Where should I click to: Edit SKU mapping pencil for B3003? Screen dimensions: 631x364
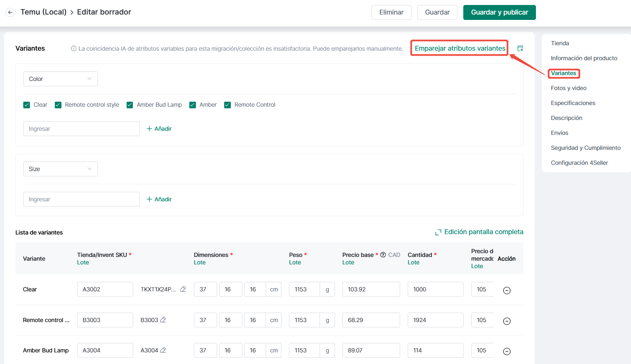(x=163, y=320)
